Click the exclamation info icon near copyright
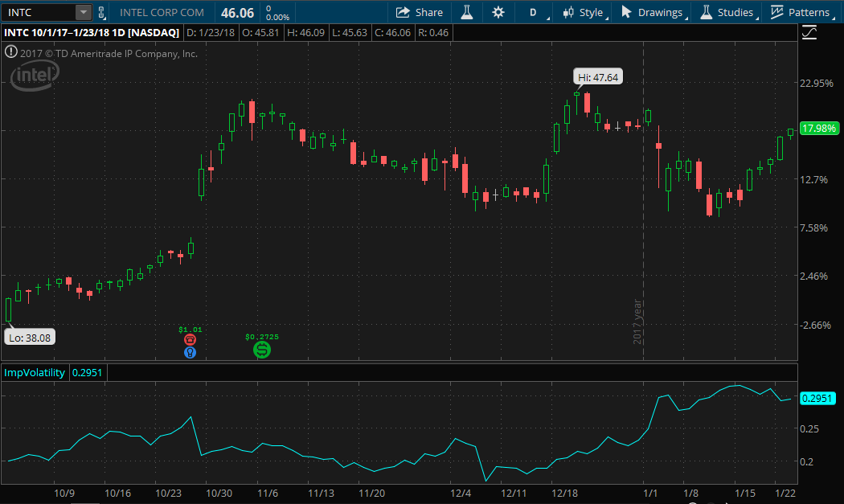 (x=10, y=52)
